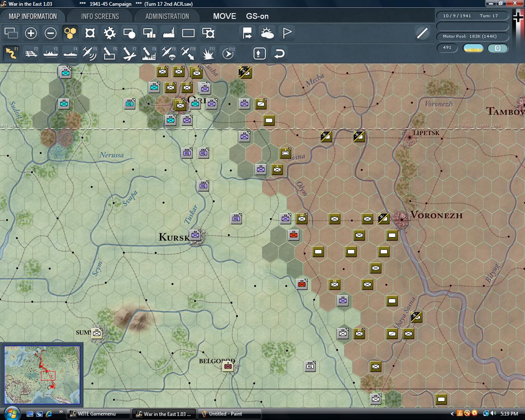The image size is (525, 420).
Task: Select the F10 air transfer mode icon
Action: (188, 53)
